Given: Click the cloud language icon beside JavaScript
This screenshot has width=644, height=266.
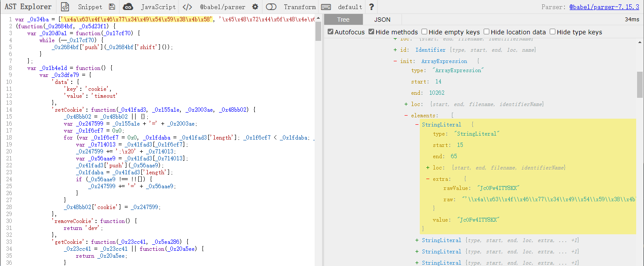Looking at the screenshot, I should tap(128, 7).
